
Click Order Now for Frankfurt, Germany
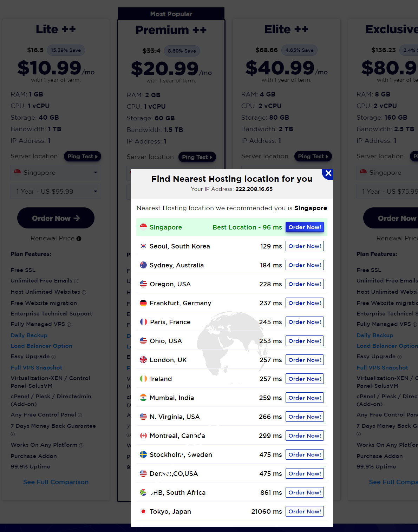coord(305,303)
